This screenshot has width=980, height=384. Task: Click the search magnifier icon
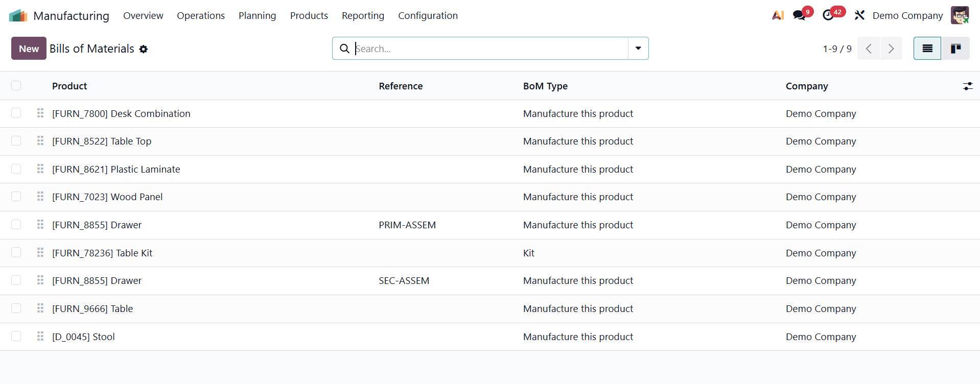345,49
